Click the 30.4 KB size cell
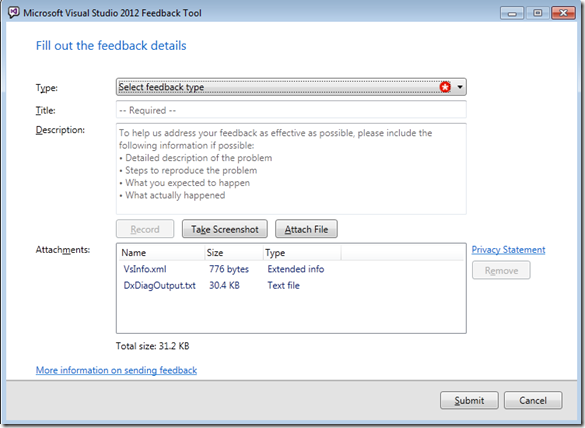 tap(224, 285)
